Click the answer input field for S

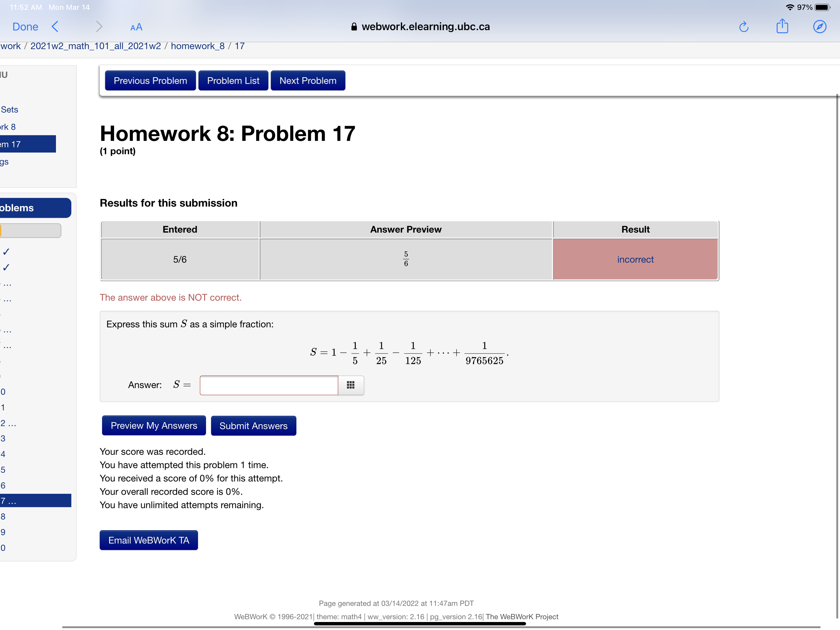tap(269, 385)
